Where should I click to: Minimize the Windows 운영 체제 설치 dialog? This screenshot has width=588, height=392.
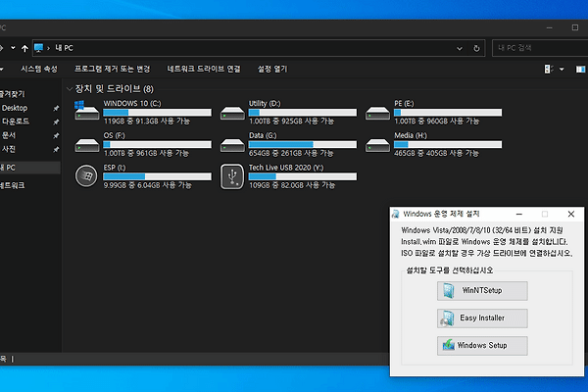[519, 214]
